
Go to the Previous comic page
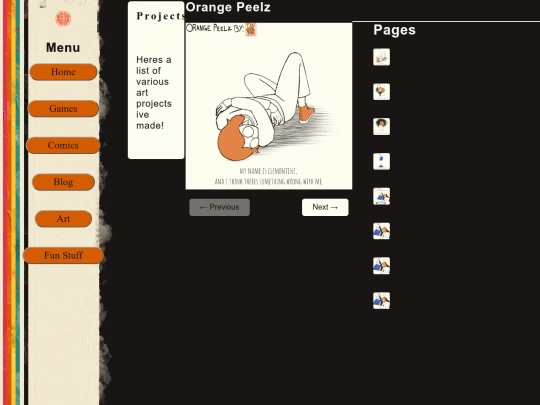219,207
